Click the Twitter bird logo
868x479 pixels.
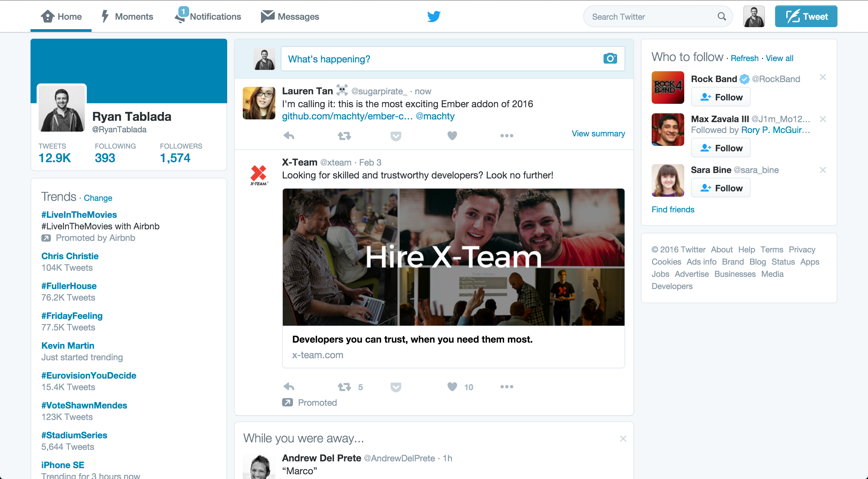pos(434,16)
